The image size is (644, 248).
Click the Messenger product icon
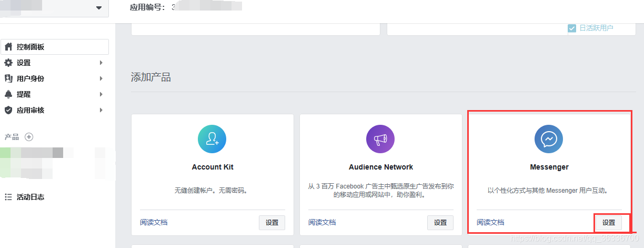click(549, 139)
